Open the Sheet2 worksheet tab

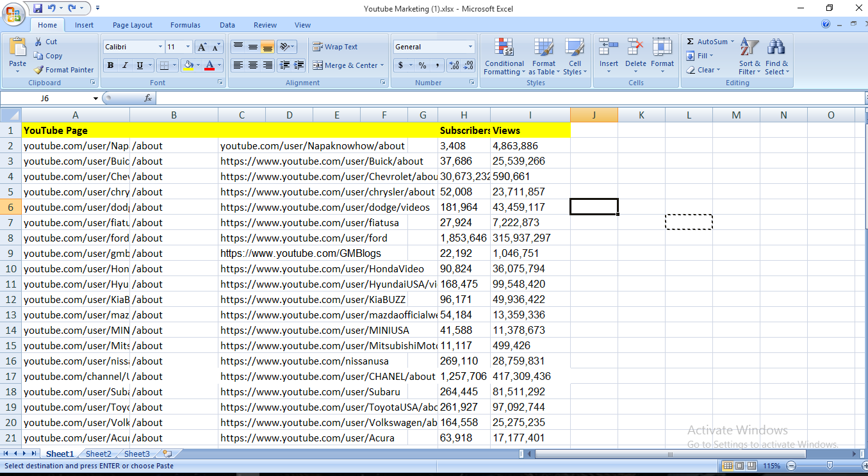pyautogui.click(x=99, y=454)
